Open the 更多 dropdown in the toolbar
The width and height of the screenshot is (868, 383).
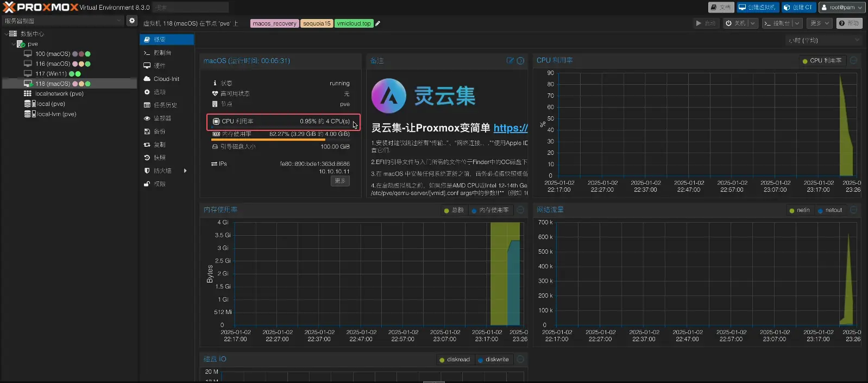pos(819,23)
